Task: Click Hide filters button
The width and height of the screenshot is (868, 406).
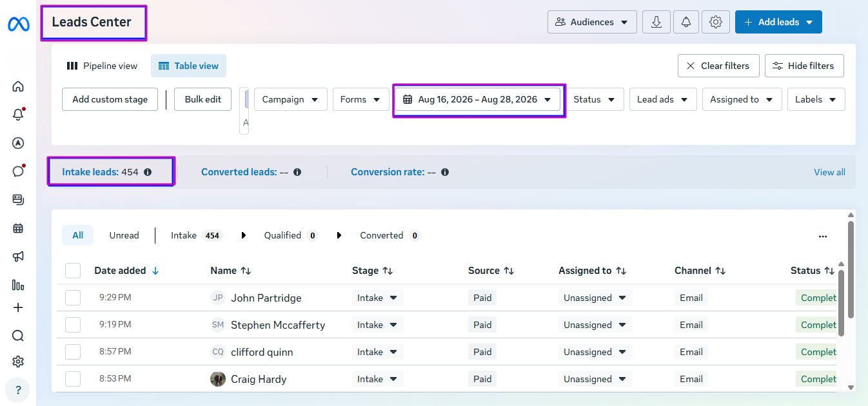Action: pyautogui.click(x=804, y=66)
